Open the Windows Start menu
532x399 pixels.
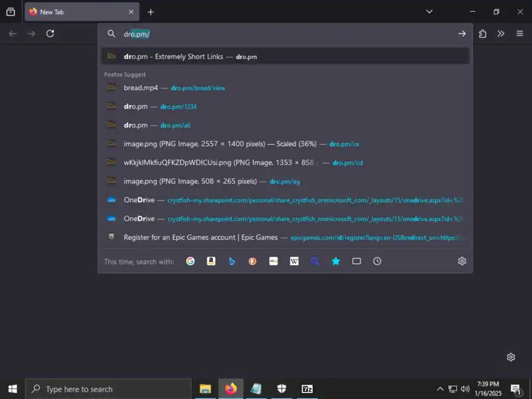coord(12,389)
